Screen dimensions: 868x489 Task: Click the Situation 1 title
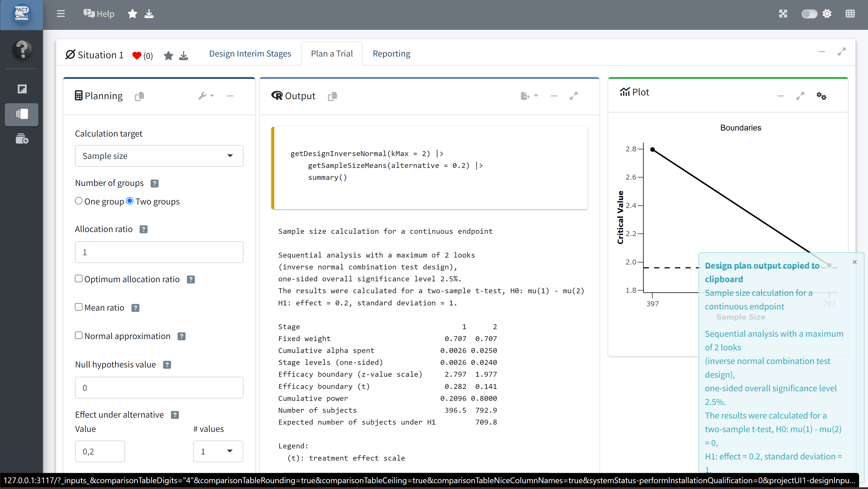[100, 55]
